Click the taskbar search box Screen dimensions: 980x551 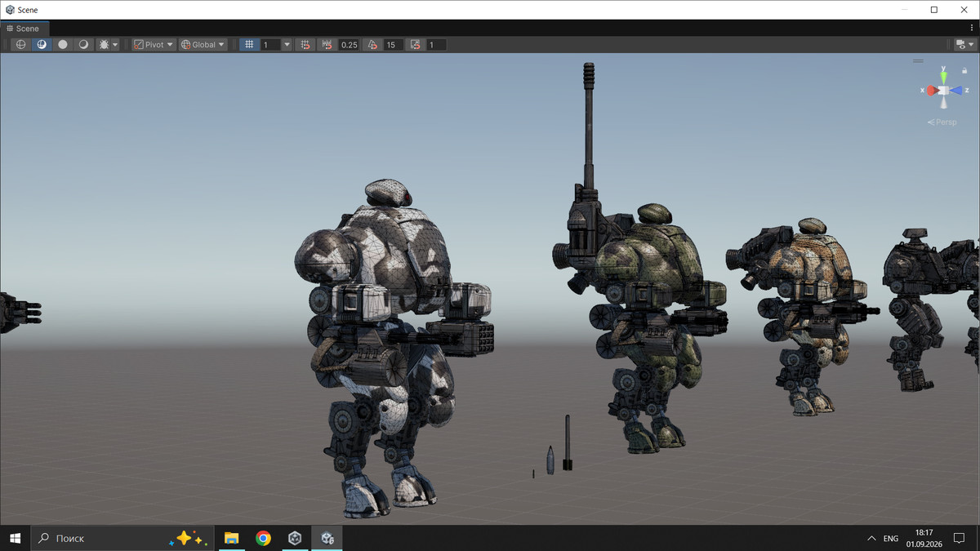(x=122, y=538)
